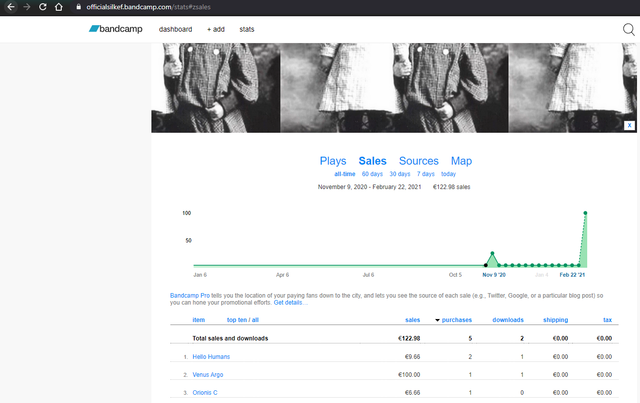Image resolution: width=640 pixels, height=403 pixels.
Task: Click the Feb 22 '21 axis label
Action: [572, 275]
